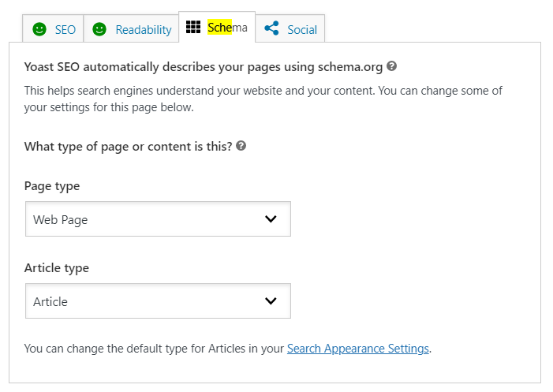553x392 pixels.
Task: Click the 'This helps search engines' description paragraph
Action: (263, 99)
